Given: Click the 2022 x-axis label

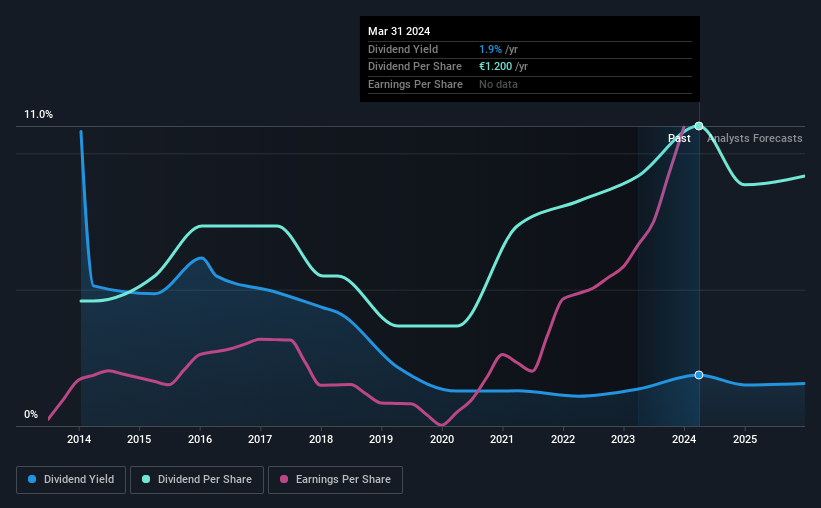Looking at the screenshot, I should [x=563, y=439].
